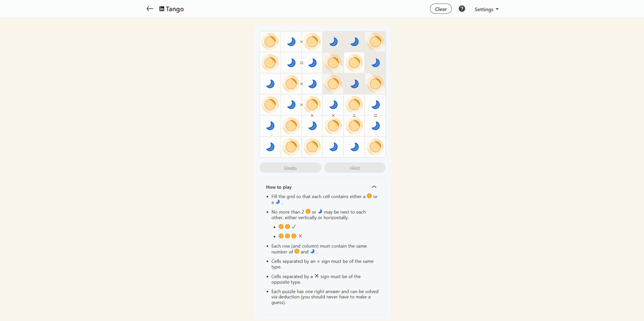
Task: Click the back arrow icon
Action: tap(150, 9)
